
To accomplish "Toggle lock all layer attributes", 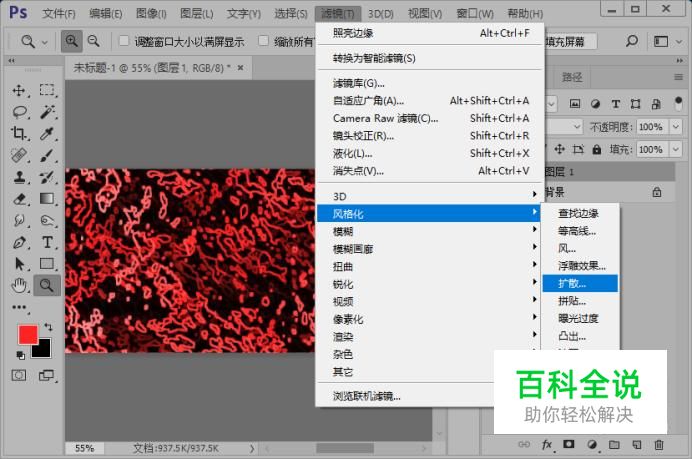I will point(597,149).
